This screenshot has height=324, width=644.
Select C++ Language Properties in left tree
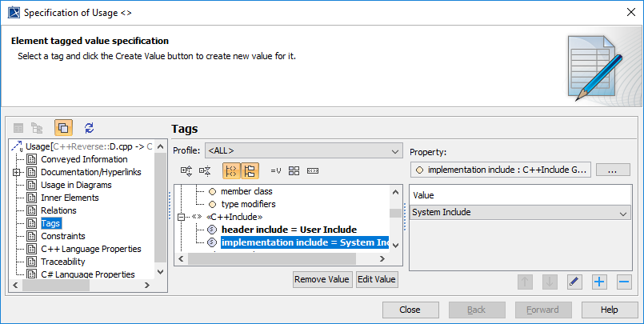(90, 249)
